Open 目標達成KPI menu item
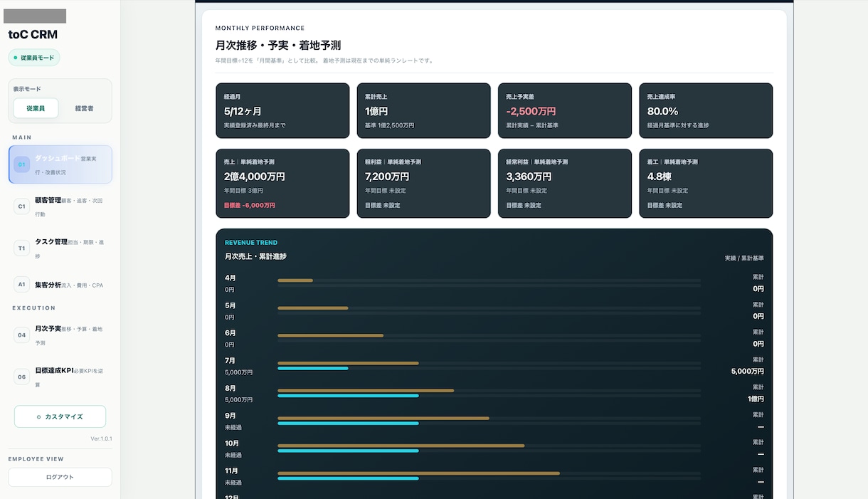The image size is (868, 499). 60,377
